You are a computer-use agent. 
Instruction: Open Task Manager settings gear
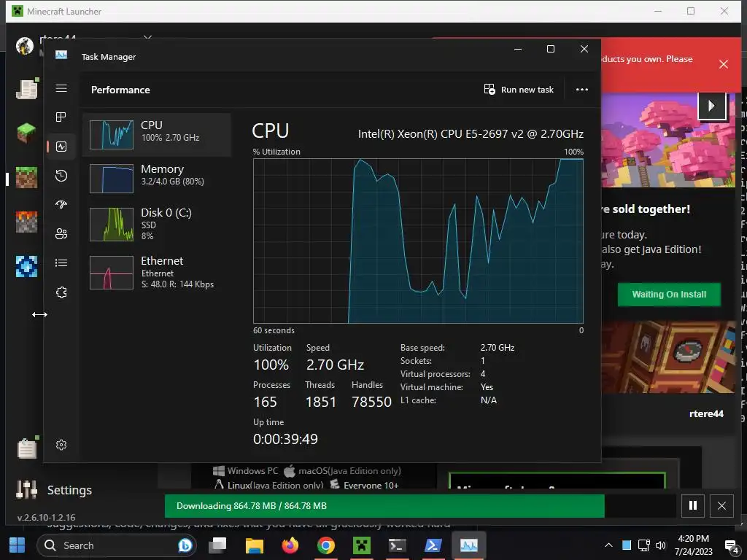click(x=61, y=445)
